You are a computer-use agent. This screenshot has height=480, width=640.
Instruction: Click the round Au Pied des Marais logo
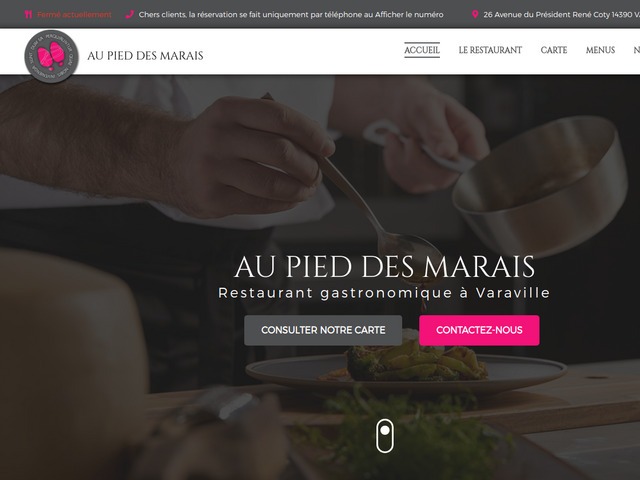pos(51,56)
